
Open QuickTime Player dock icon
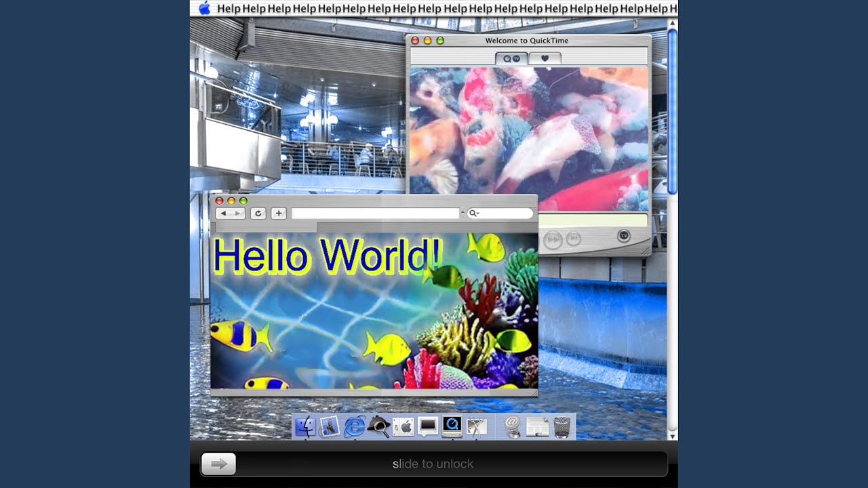[x=452, y=426]
